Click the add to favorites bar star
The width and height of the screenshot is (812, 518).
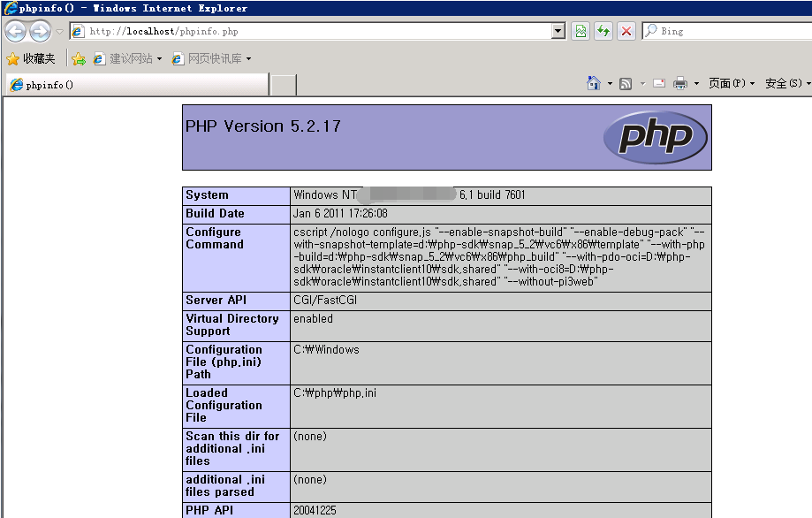point(78,59)
